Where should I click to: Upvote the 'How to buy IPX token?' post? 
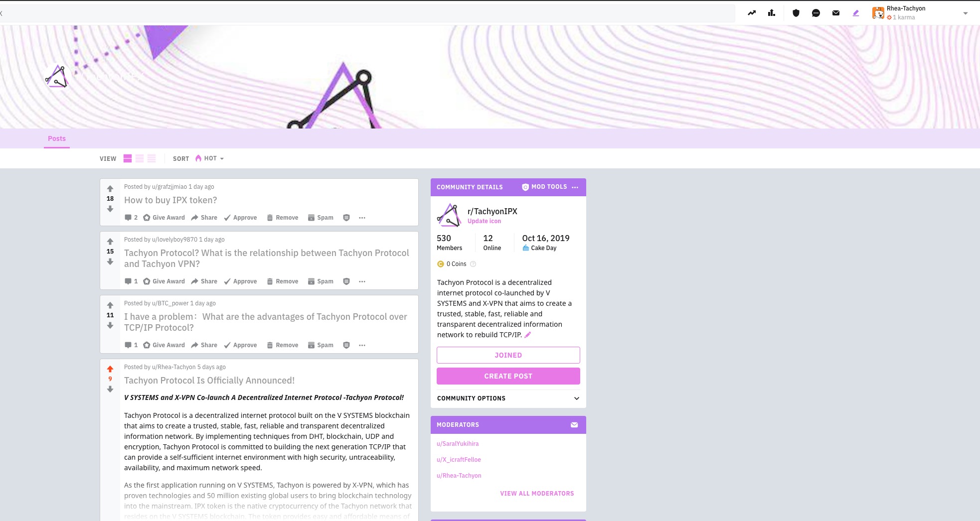pos(110,189)
